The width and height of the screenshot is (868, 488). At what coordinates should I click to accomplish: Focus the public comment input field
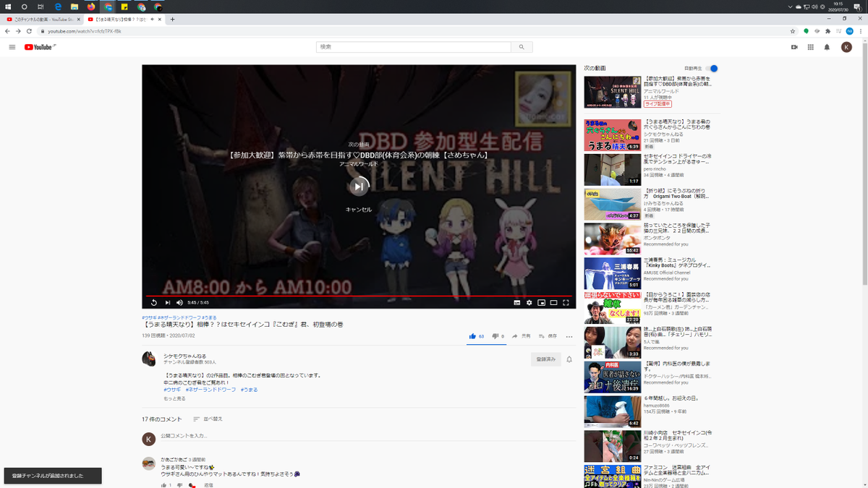pos(368,436)
